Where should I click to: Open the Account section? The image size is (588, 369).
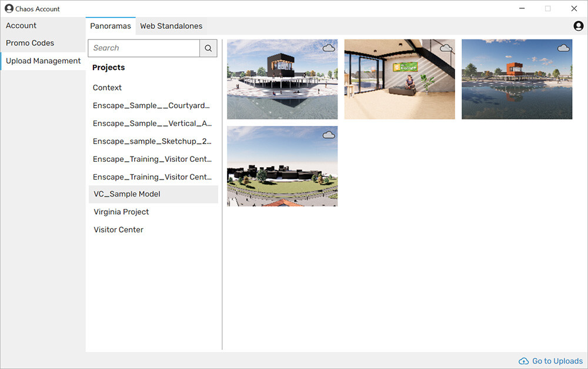pyautogui.click(x=21, y=25)
